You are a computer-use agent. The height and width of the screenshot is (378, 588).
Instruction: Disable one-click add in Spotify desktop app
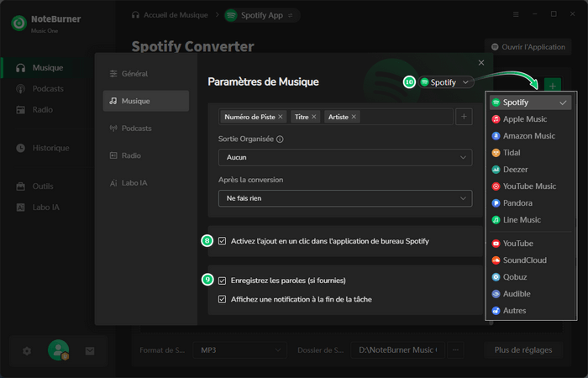pyautogui.click(x=223, y=241)
